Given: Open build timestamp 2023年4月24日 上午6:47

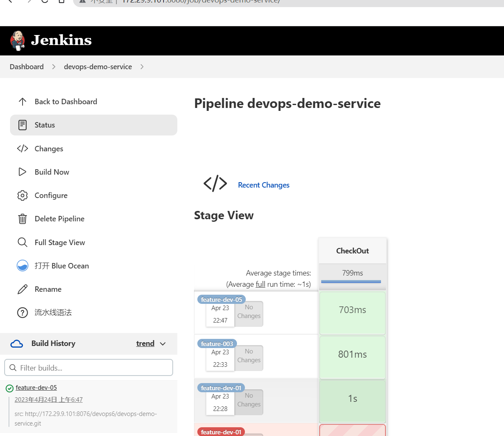Looking at the screenshot, I should (48, 399).
